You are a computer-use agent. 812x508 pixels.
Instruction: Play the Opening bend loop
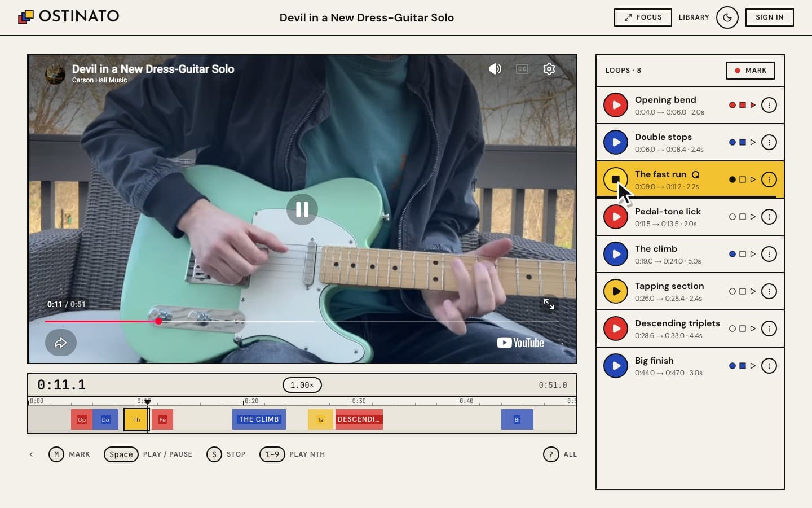(616, 105)
